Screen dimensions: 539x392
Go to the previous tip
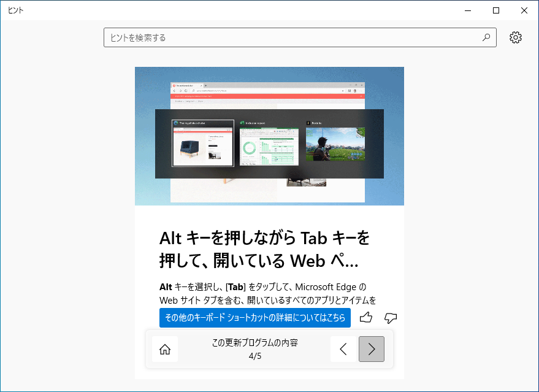(343, 349)
